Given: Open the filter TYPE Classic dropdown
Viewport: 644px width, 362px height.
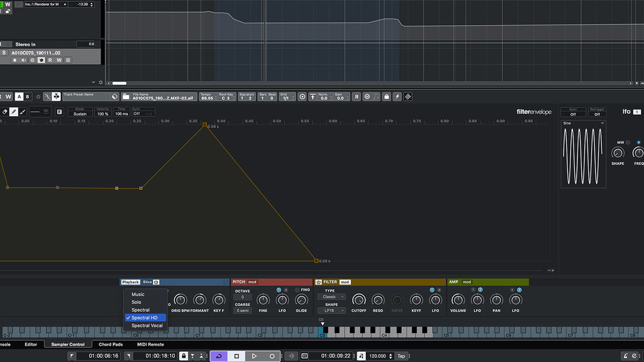Looking at the screenshot, I should 331,297.
